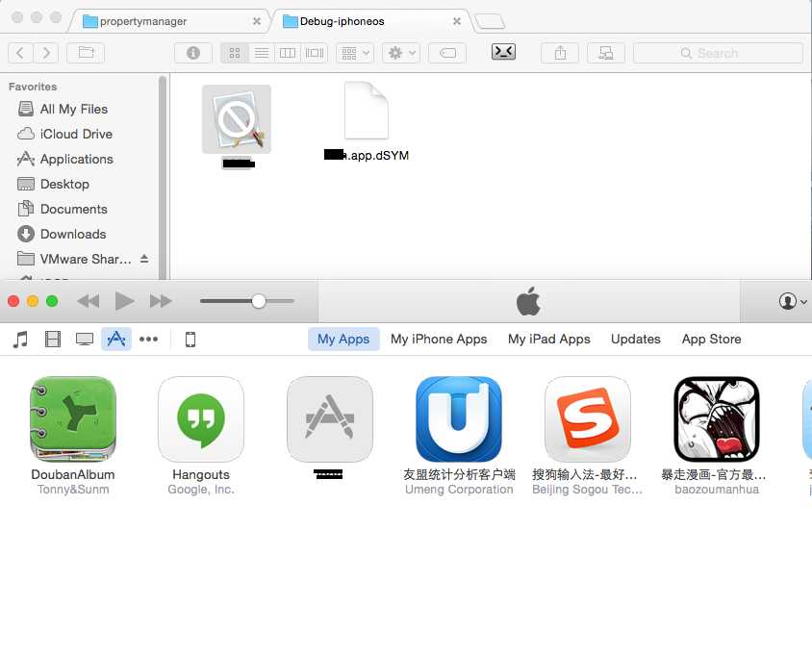Open Terminal from Finder toolbar
812x656 pixels.
click(503, 52)
